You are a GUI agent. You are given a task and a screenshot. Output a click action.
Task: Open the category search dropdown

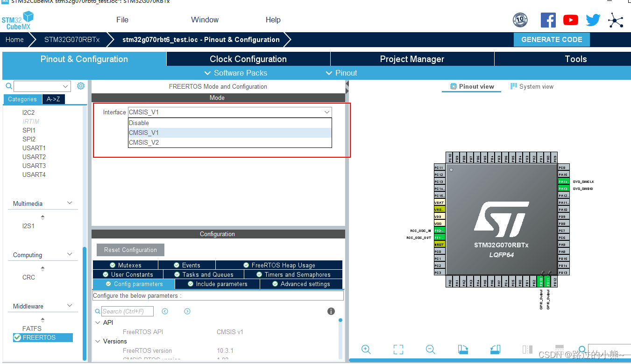tap(65, 86)
